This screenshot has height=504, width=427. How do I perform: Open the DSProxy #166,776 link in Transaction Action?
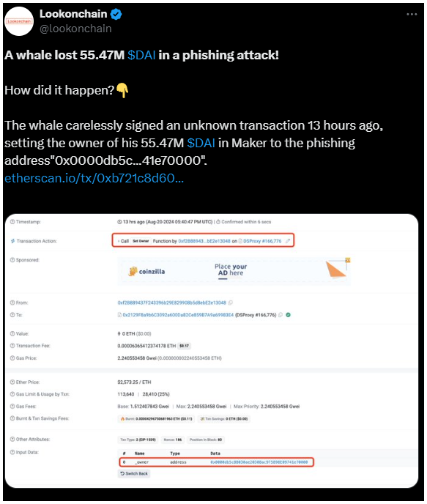click(262, 241)
